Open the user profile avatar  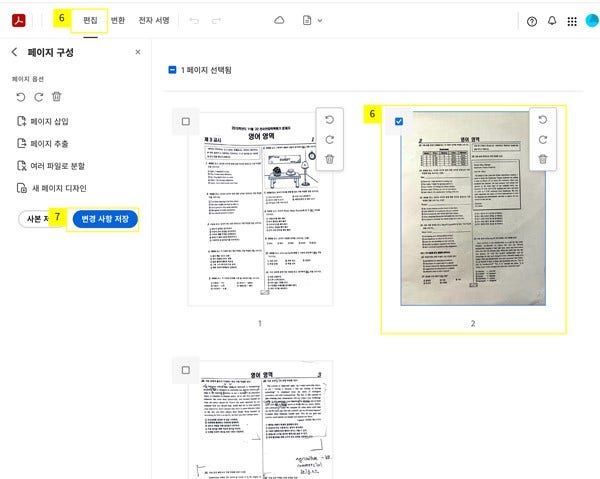[593, 21]
